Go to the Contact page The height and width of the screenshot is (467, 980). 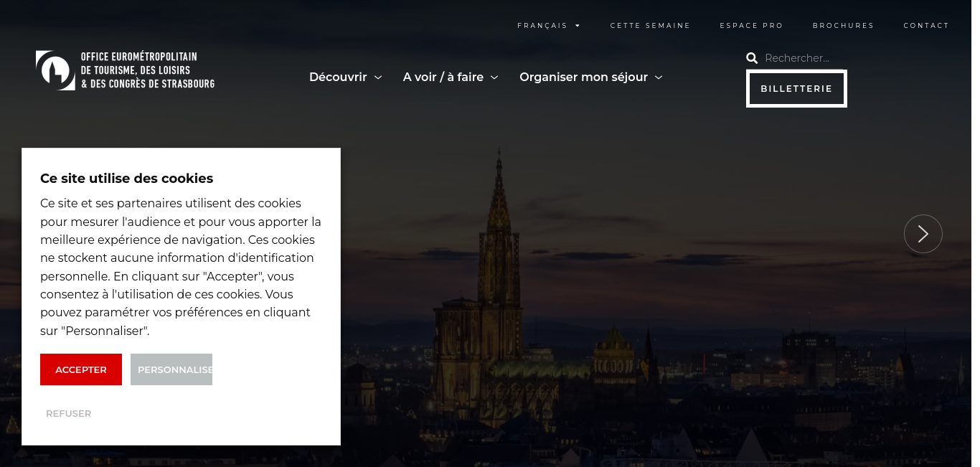click(x=926, y=26)
